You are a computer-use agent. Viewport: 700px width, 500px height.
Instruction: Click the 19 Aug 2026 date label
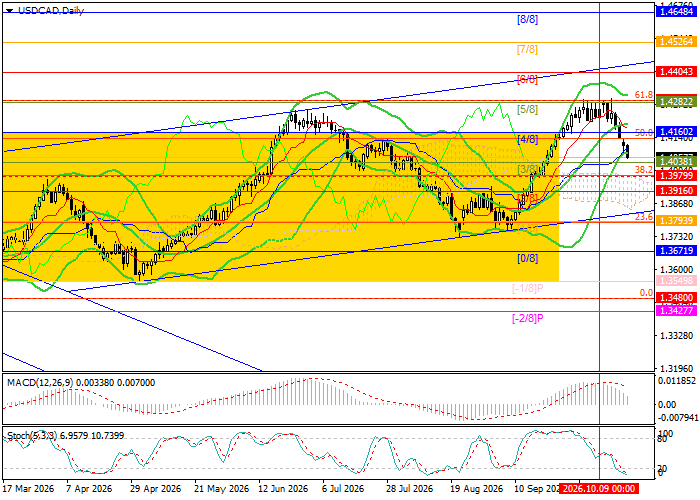pos(476,488)
